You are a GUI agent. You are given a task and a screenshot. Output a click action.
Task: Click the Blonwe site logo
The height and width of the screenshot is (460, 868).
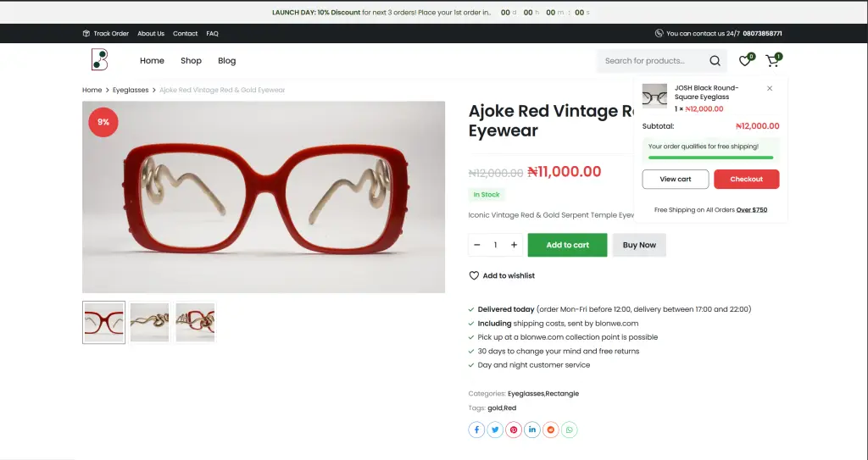point(100,60)
